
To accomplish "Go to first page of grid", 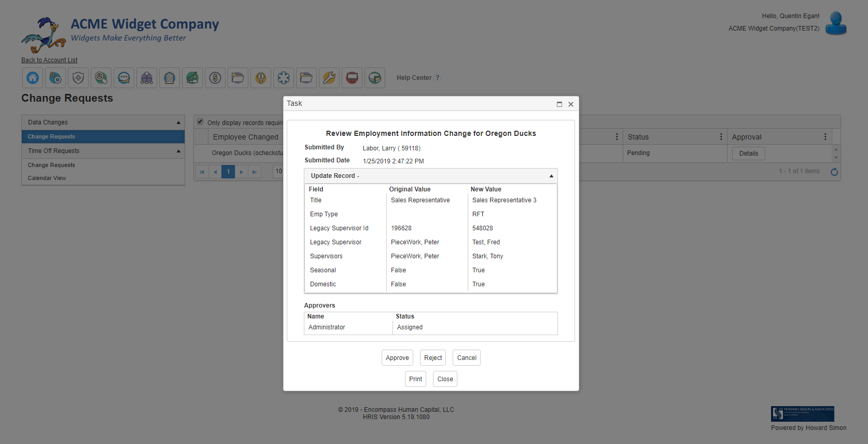I will coord(202,172).
